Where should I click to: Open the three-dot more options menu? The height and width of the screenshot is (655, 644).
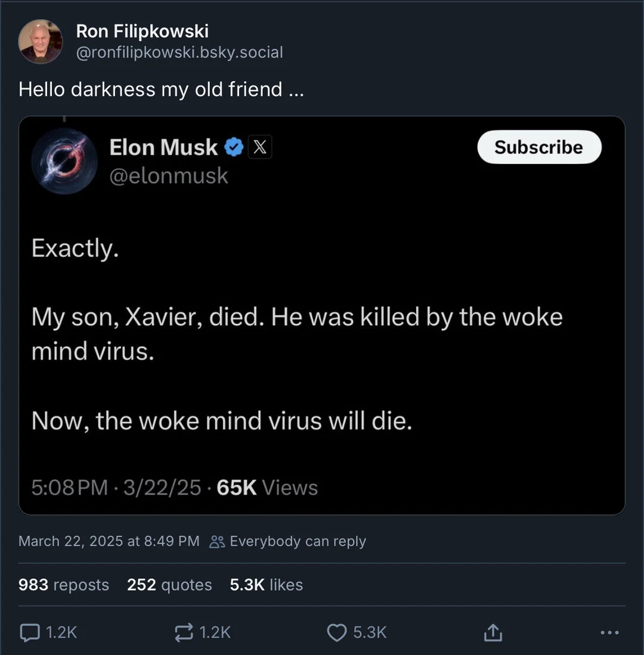610,632
